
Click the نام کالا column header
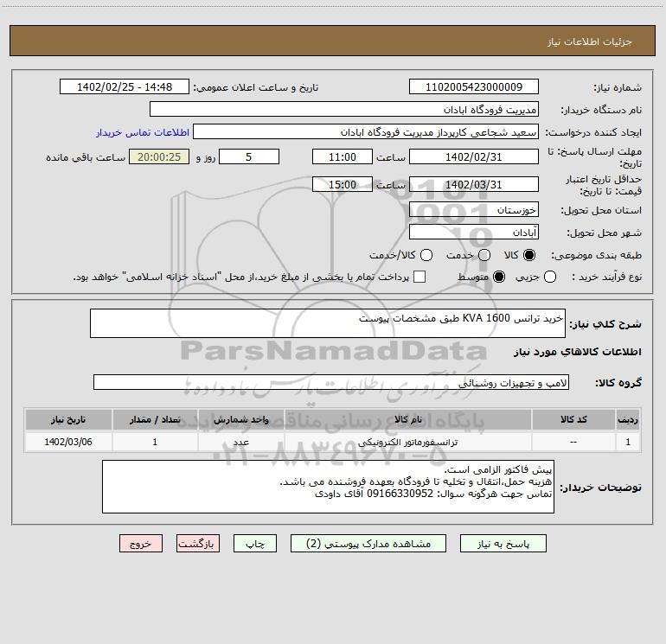point(407,419)
